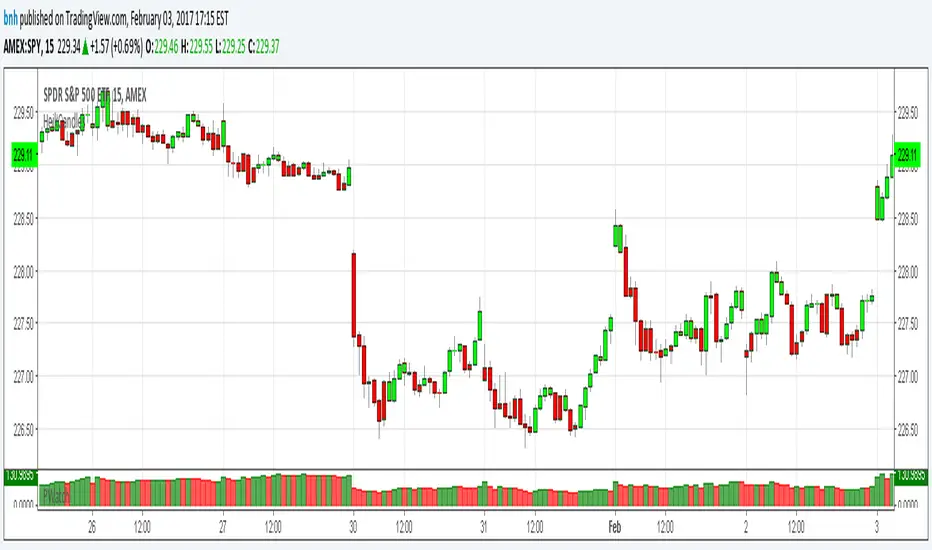The image size is (932, 550).
Task: Click the 30 date label on the time axis
Action: 352,523
